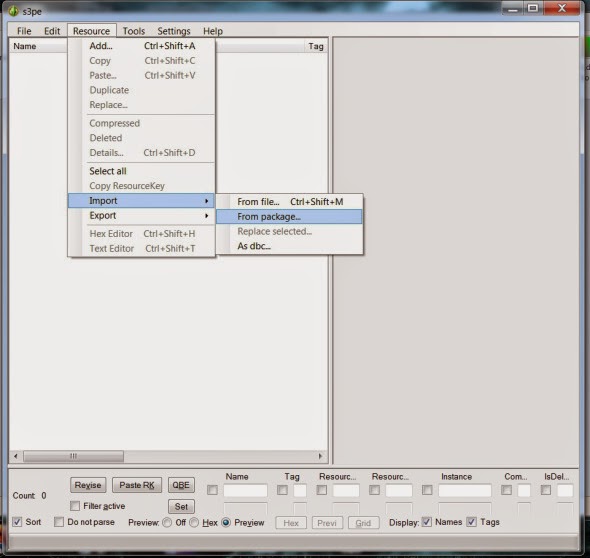
Task: Click the QBE button
Action: click(181, 485)
